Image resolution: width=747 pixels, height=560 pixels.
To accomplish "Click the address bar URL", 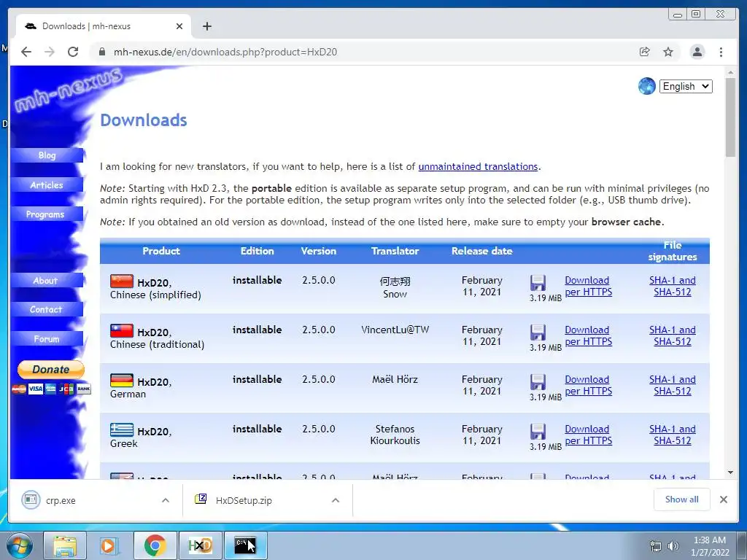I will click(225, 52).
